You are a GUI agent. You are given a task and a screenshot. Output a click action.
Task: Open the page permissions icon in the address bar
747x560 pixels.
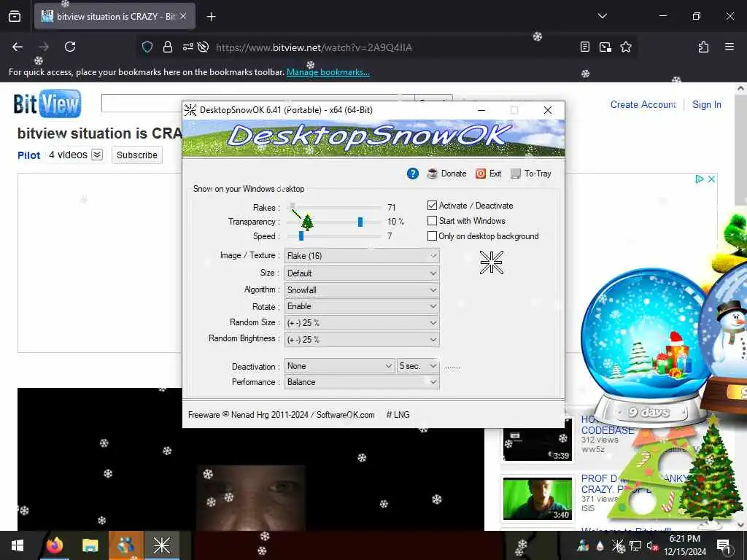pos(187,47)
